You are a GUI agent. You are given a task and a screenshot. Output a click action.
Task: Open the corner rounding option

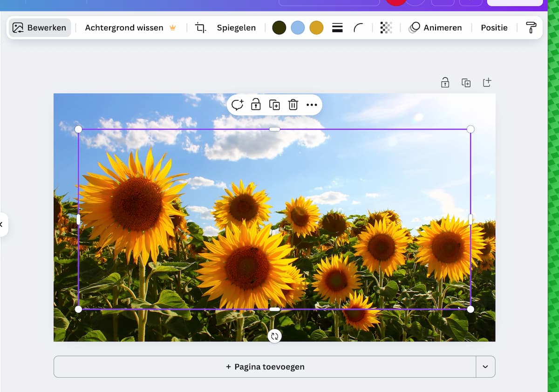click(x=358, y=28)
